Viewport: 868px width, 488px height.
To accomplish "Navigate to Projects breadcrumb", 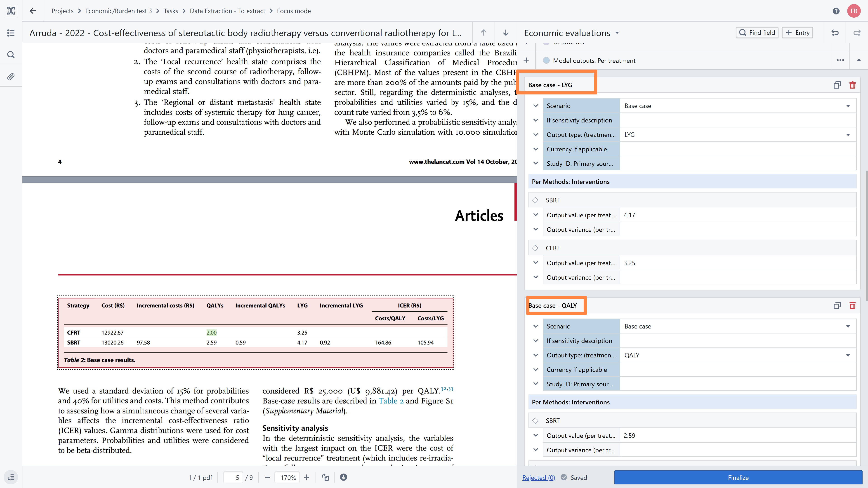I will point(62,11).
